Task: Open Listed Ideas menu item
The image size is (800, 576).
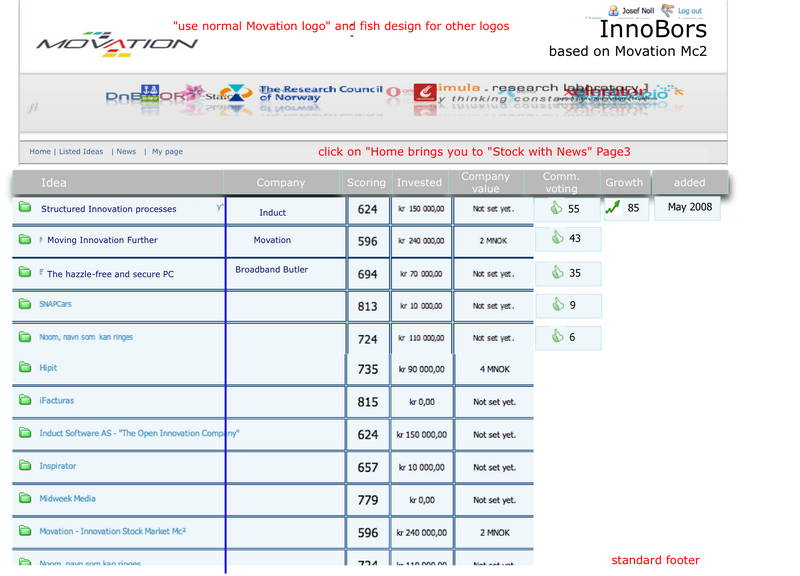Action: click(81, 152)
